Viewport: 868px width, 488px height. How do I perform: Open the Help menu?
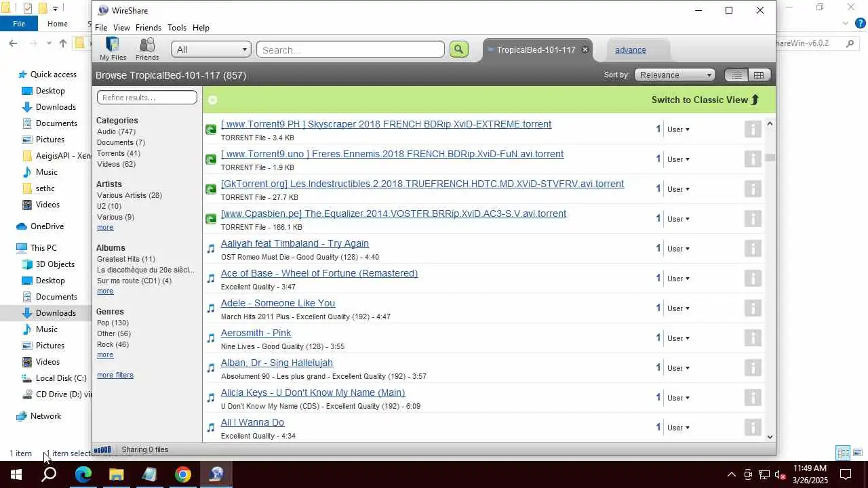[201, 28]
